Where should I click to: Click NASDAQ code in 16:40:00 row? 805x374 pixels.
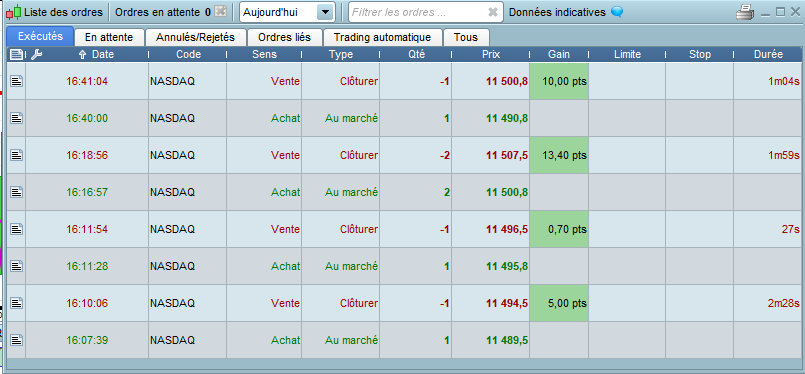coord(172,118)
